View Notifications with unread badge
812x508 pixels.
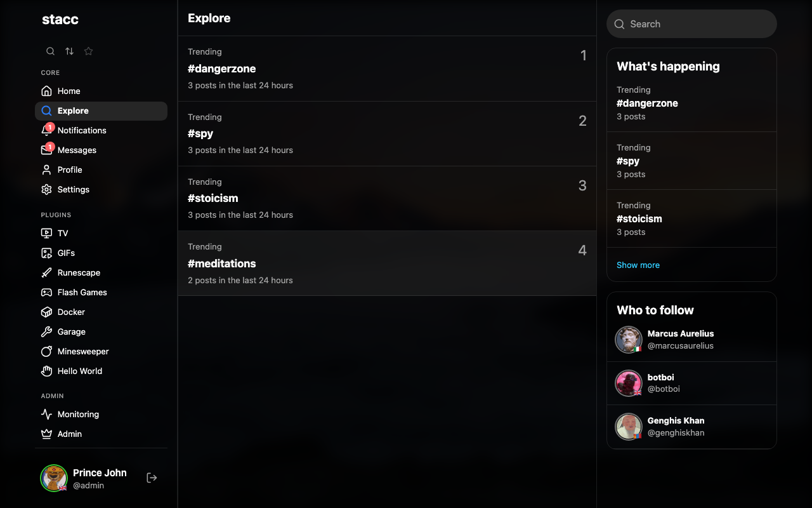[x=81, y=130]
